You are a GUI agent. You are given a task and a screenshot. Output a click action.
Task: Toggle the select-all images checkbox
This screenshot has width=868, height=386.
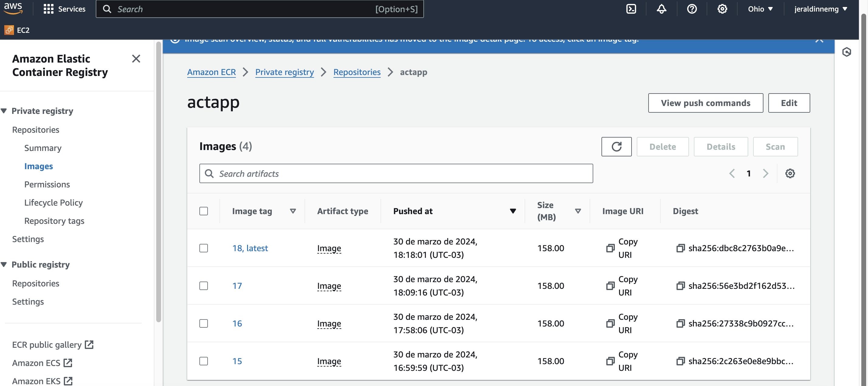(204, 211)
